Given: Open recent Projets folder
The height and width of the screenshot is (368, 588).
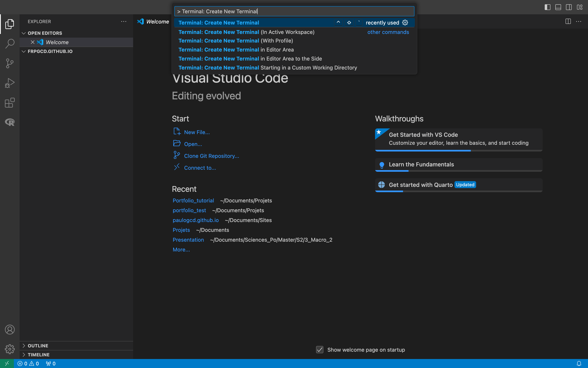Looking at the screenshot, I should [181, 230].
